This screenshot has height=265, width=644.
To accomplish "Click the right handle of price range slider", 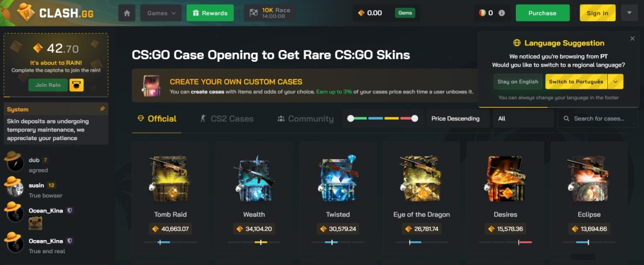I will tap(415, 118).
